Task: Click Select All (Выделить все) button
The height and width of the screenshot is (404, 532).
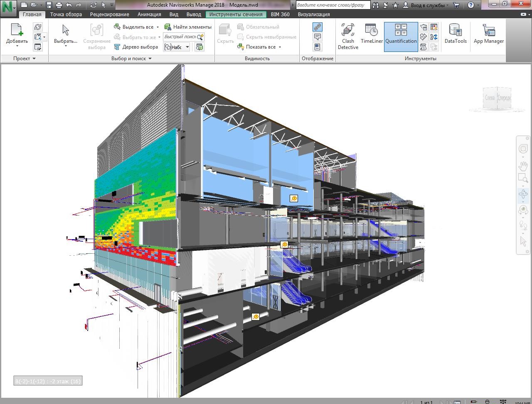Action: click(134, 27)
